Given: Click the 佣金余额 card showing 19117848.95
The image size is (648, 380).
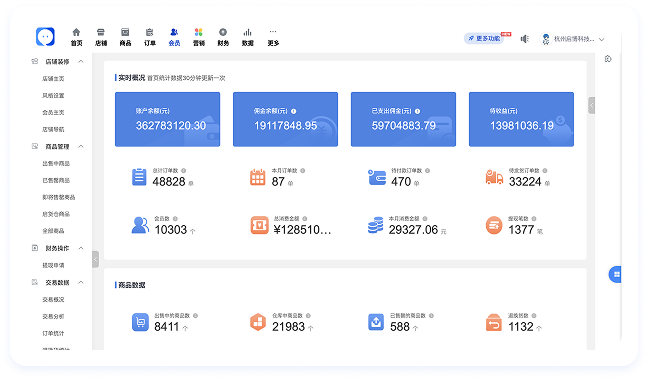Looking at the screenshot, I should tap(286, 119).
